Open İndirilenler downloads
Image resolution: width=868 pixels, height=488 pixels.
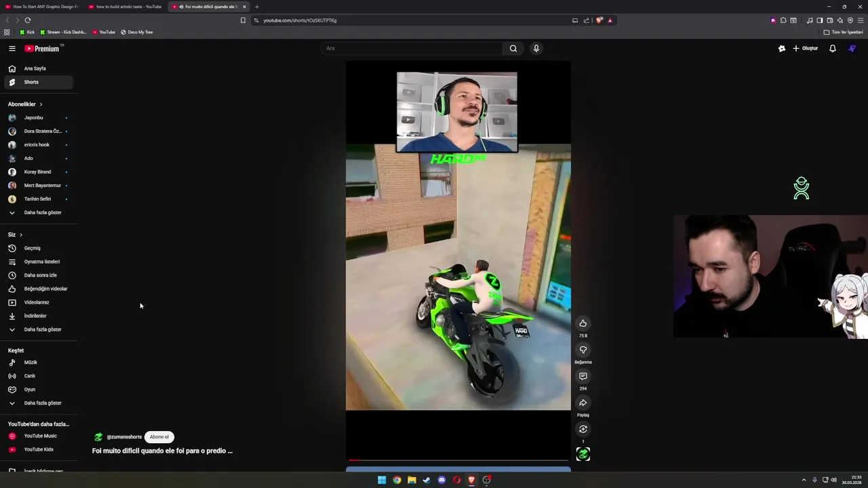point(38,316)
